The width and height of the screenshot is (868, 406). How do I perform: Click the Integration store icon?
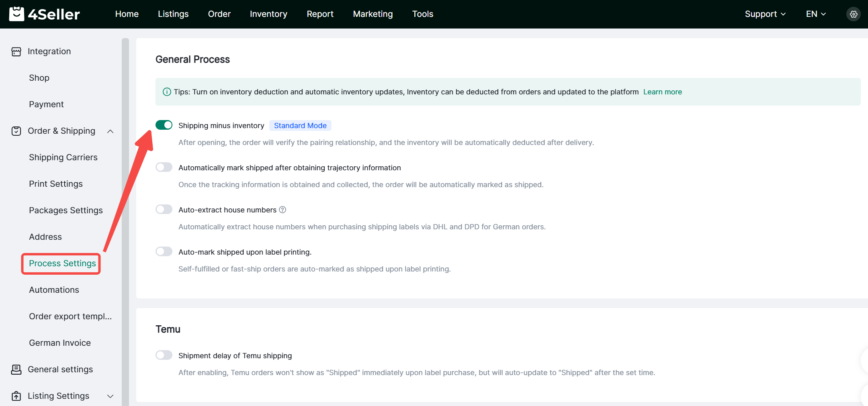click(x=16, y=51)
